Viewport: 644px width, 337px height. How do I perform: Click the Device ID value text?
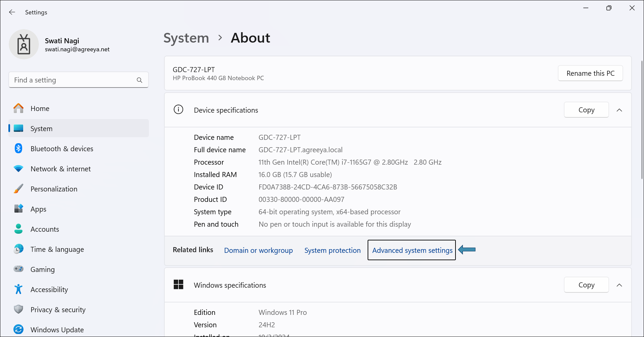click(328, 187)
